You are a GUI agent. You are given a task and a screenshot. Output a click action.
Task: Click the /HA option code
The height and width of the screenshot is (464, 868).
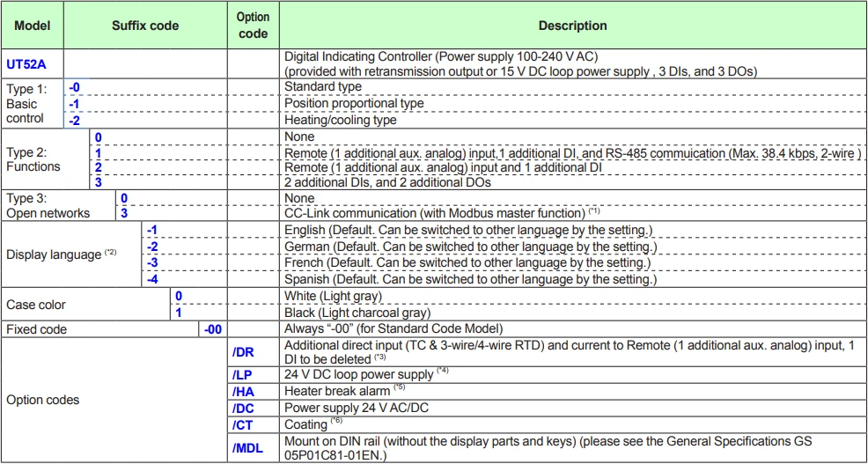(242, 391)
